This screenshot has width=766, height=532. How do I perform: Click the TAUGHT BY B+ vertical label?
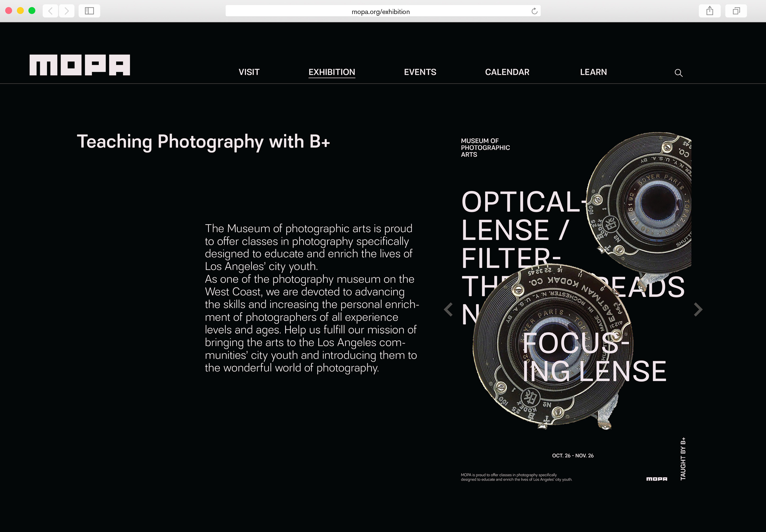pyautogui.click(x=683, y=459)
